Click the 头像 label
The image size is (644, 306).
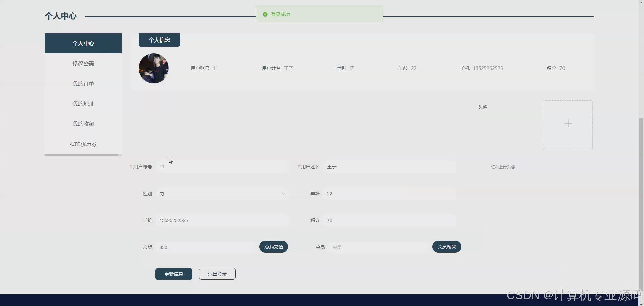[x=483, y=107]
